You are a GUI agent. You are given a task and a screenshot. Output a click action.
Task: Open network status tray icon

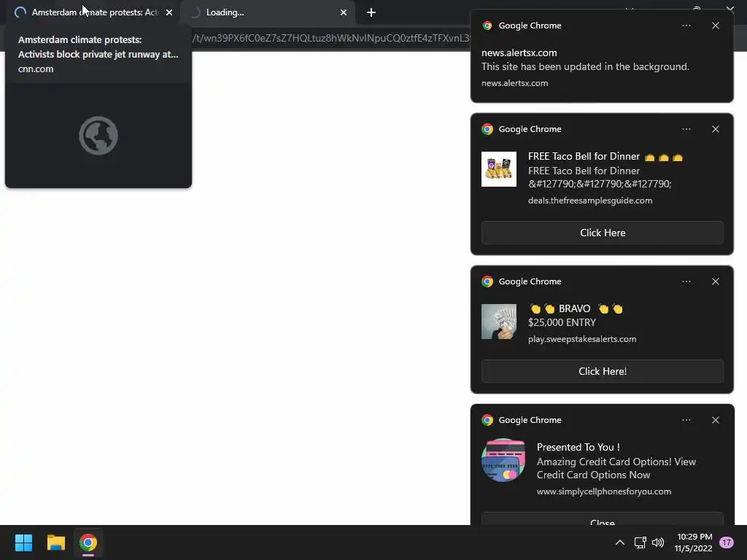coord(640,542)
